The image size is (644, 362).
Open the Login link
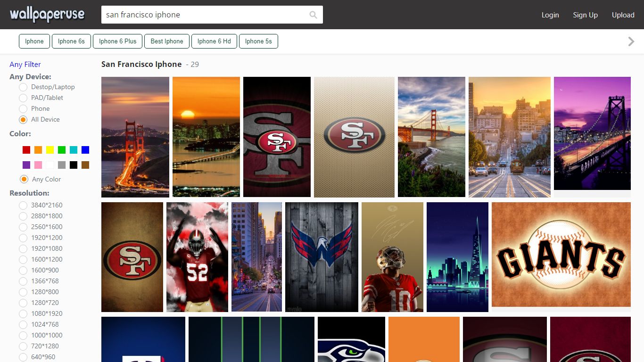[550, 15]
